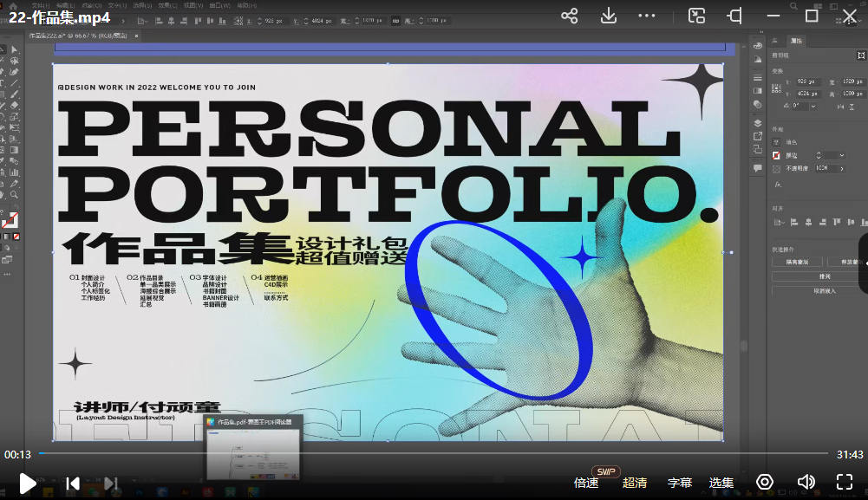Play the video

click(28, 483)
